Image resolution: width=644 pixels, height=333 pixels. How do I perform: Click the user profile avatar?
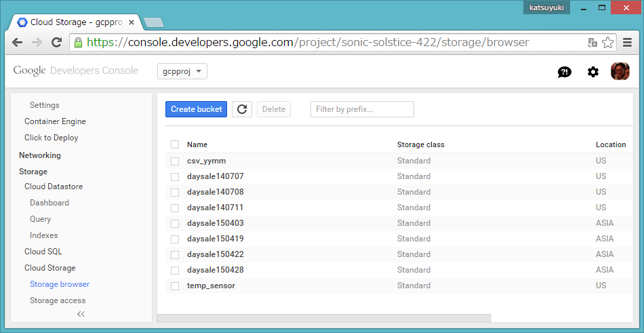click(x=620, y=71)
